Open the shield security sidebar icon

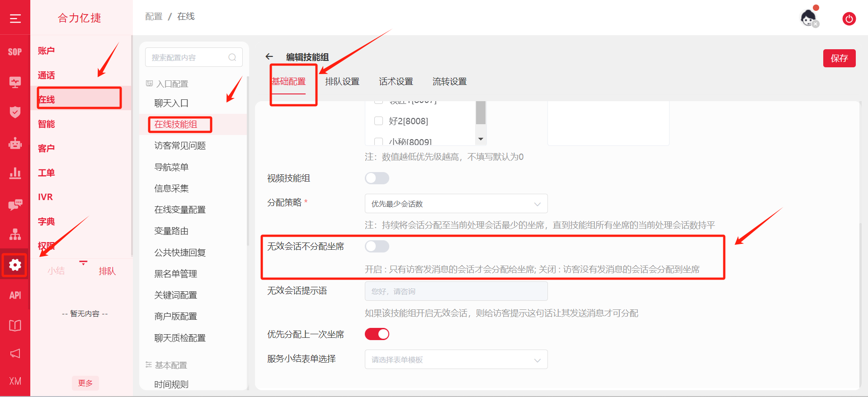15,112
